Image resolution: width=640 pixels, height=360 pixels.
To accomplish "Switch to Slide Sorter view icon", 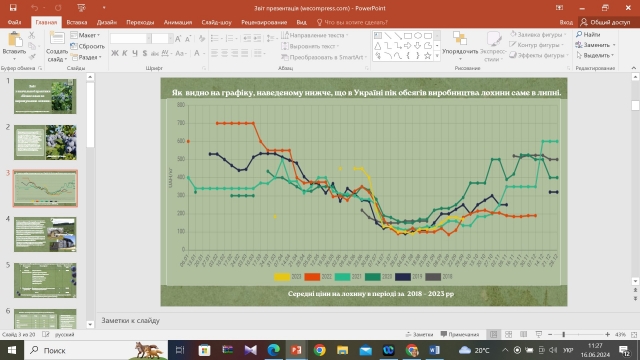I will tap(509, 334).
